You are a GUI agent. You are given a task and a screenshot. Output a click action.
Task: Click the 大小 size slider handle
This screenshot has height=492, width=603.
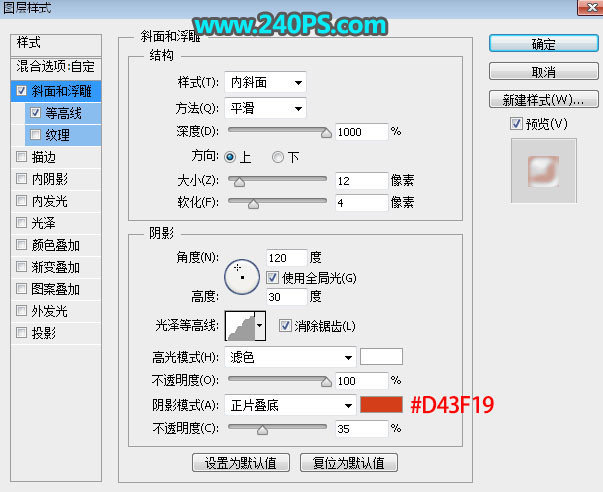[240, 182]
